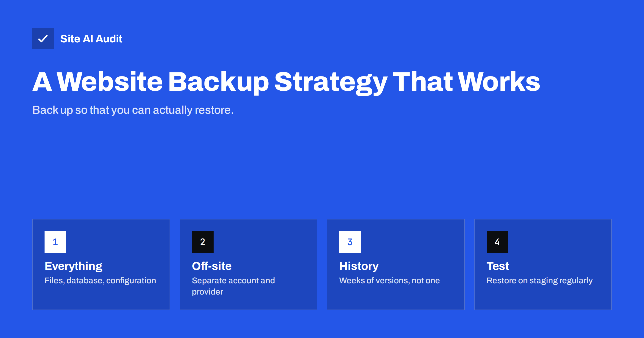Click the black number 4 badge
Viewport: 644px width, 338px height.
pyautogui.click(x=497, y=242)
